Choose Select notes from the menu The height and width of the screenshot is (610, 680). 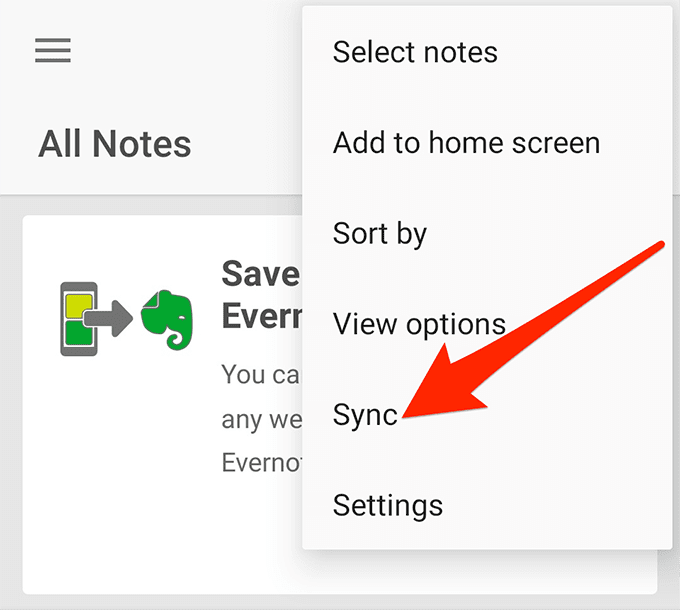(487, 52)
